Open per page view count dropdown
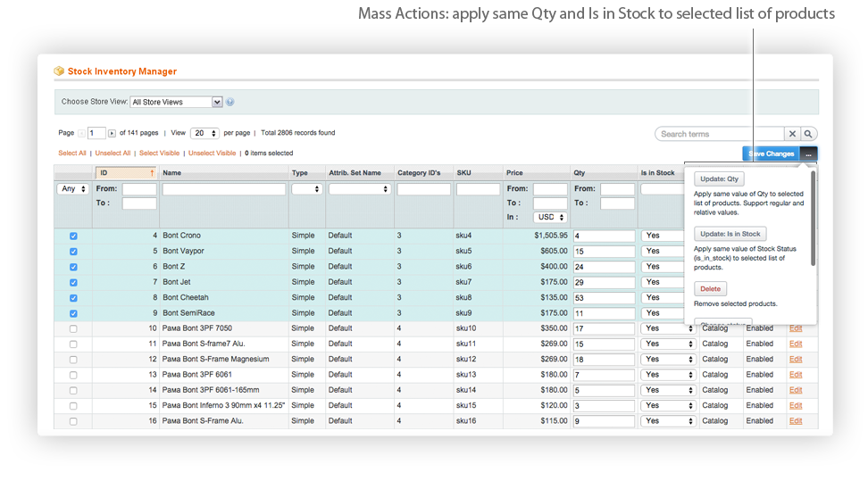 tap(204, 133)
